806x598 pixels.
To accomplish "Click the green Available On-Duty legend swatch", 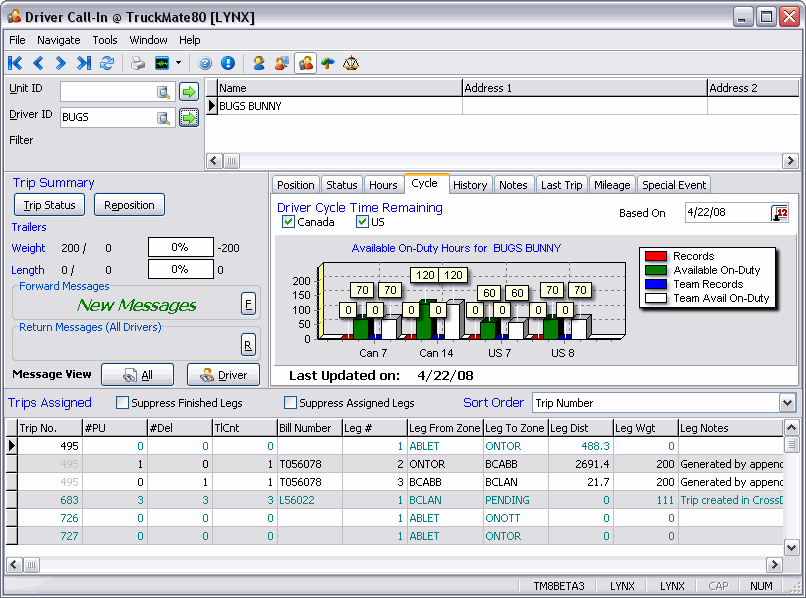I will coord(656,270).
